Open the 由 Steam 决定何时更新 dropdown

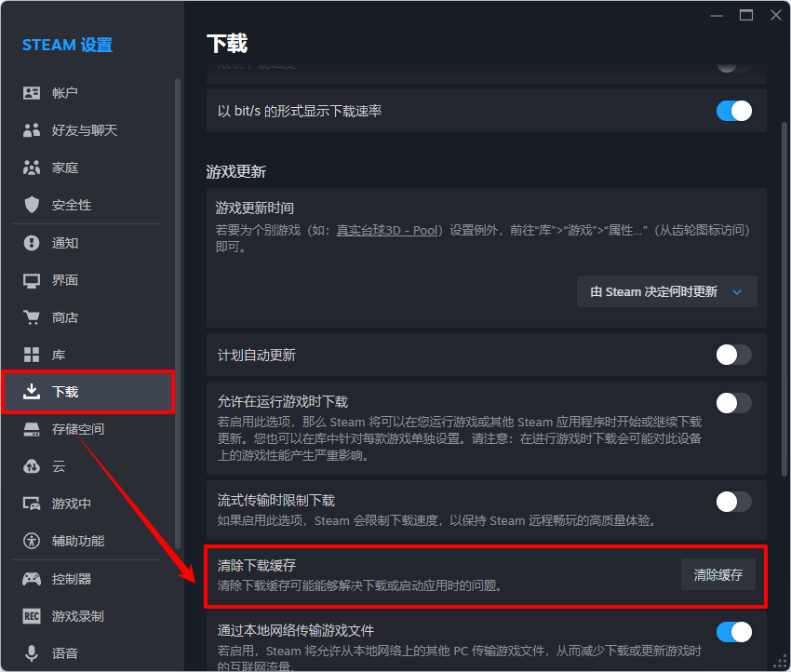click(667, 291)
